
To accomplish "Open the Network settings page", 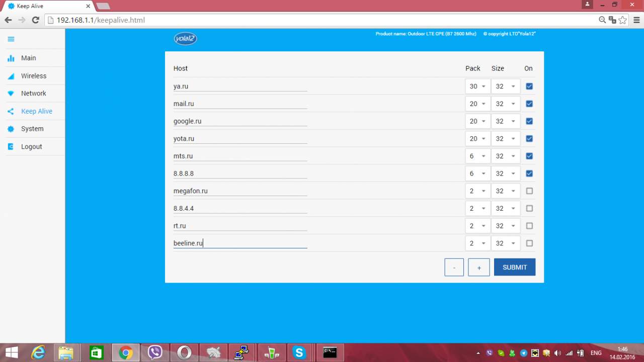I will tap(34, 94).
